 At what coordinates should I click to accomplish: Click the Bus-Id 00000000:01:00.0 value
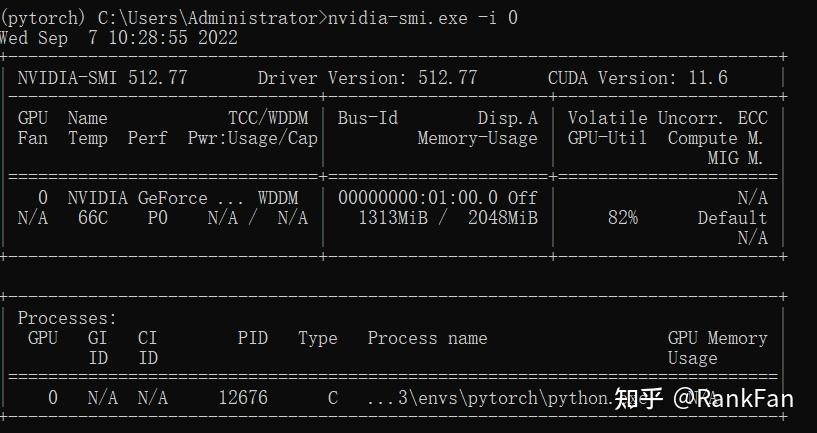pos(418,199)
